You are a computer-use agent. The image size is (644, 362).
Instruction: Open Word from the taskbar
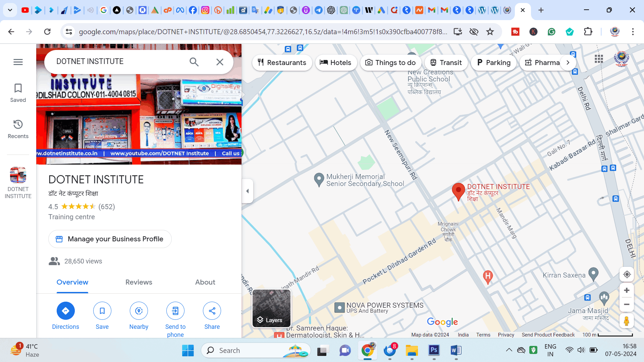pos(456,350)
